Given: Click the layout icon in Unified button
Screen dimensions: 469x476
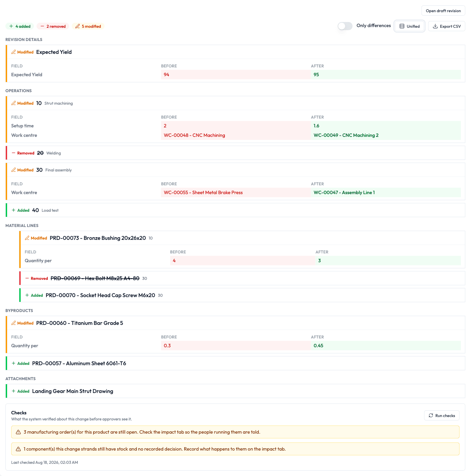Looking at the screenshot, I should [x=402, y=26].
